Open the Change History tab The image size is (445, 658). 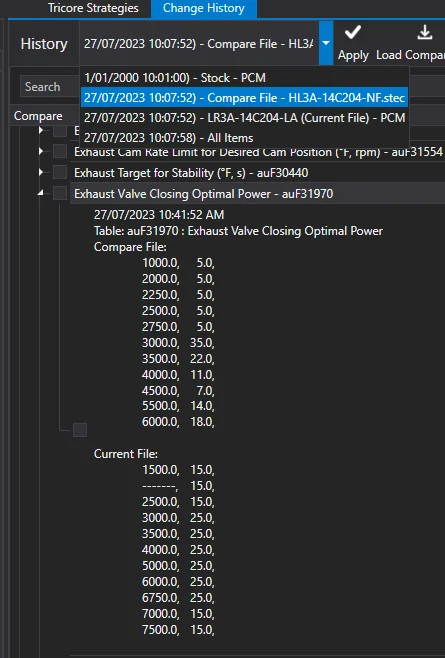click(204, 8)
